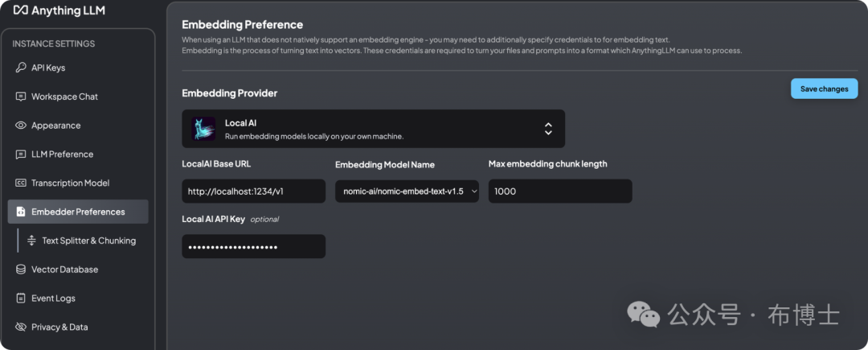
Task: Click 'Run embedding models locally' description
Action: click(x=314, y=136)
